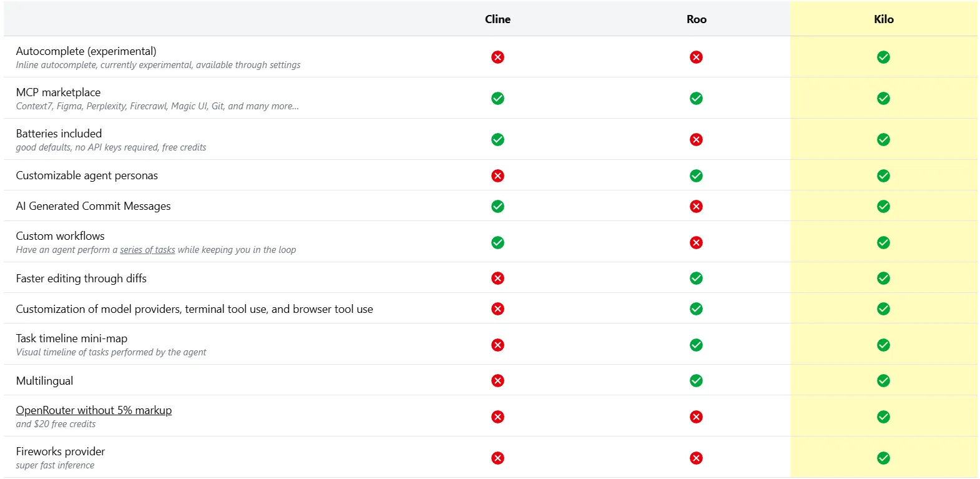Click the 'Autocomplete (experimental)' feature title
The width and height of the screenshot is (980, 479).
pyautogui.click(x=86, y=51)
